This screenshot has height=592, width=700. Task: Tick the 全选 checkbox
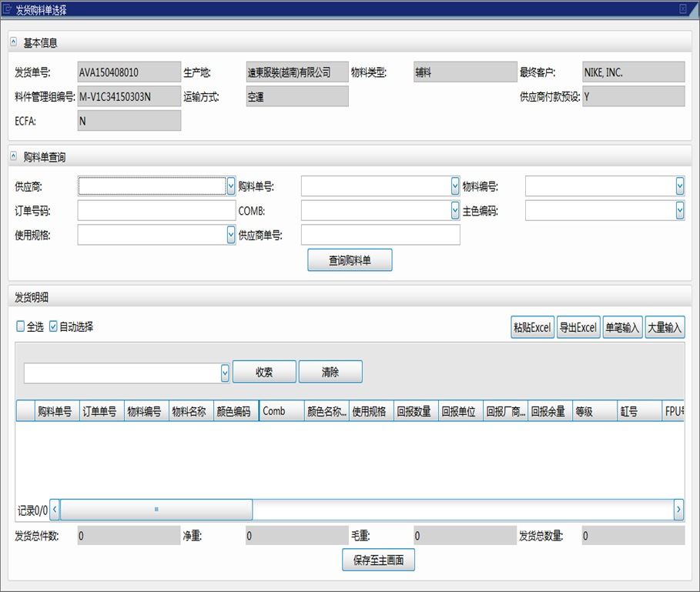point(21,326)
